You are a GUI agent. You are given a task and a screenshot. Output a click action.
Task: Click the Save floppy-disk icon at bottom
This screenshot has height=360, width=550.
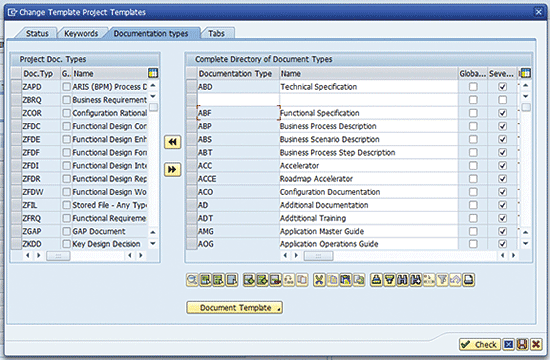coord(522,345)
